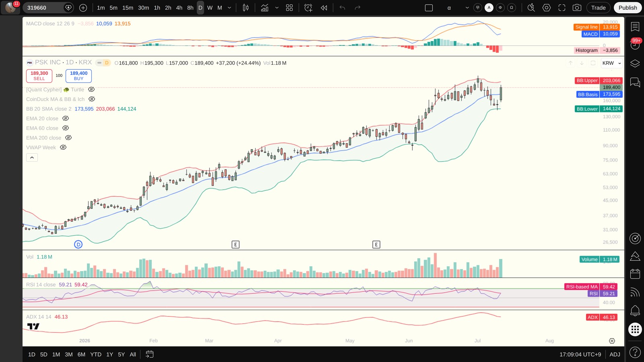Open the alerts bell icon in sidebar
644x362 pixels.
(635, 311)
